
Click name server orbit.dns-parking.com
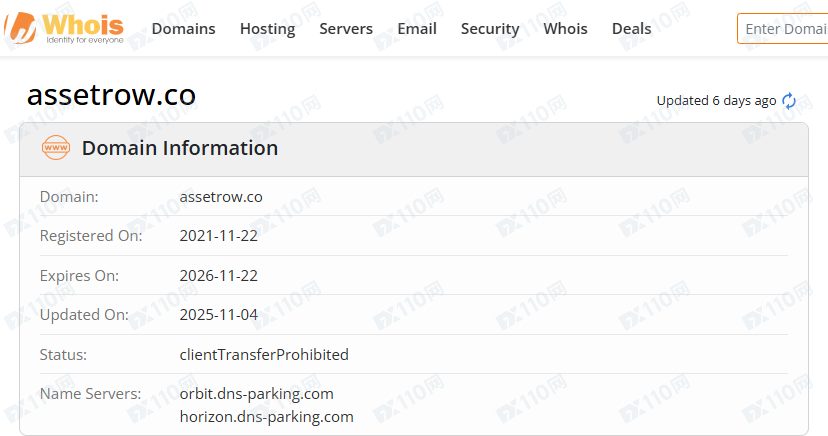point(256,393)
